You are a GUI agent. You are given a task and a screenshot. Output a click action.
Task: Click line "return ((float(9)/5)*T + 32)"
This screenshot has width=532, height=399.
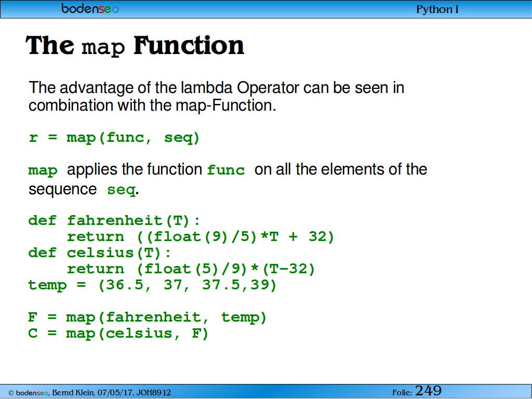(x=201, y=236)
